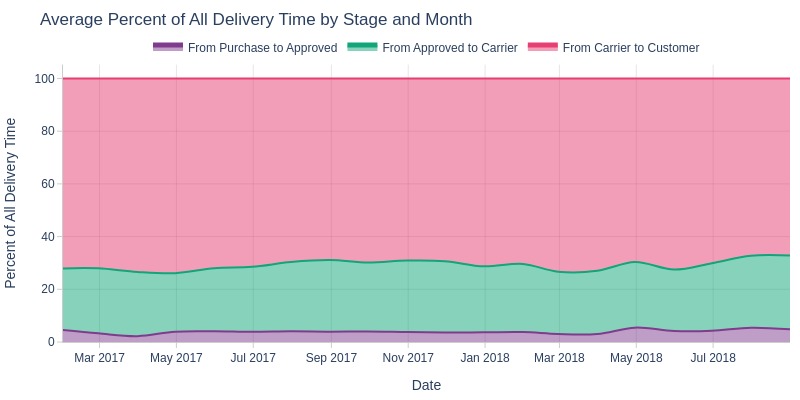
Task: Click the green legend color swatch
Action: tap(362, 47)
